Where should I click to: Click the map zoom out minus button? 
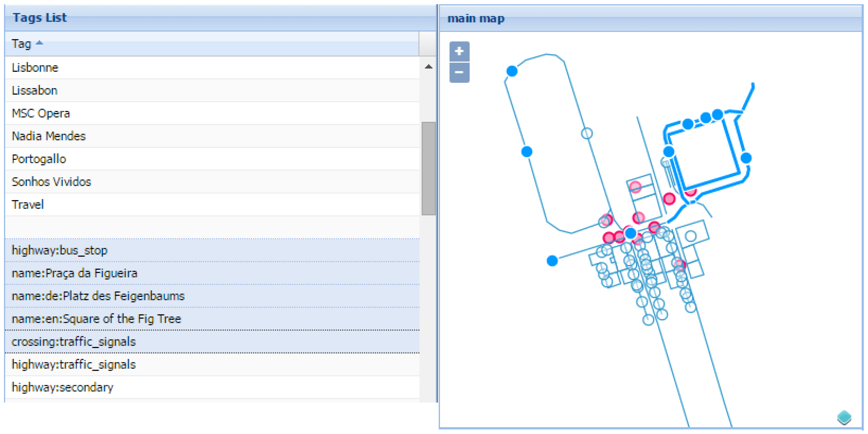[x=459, y=72]
